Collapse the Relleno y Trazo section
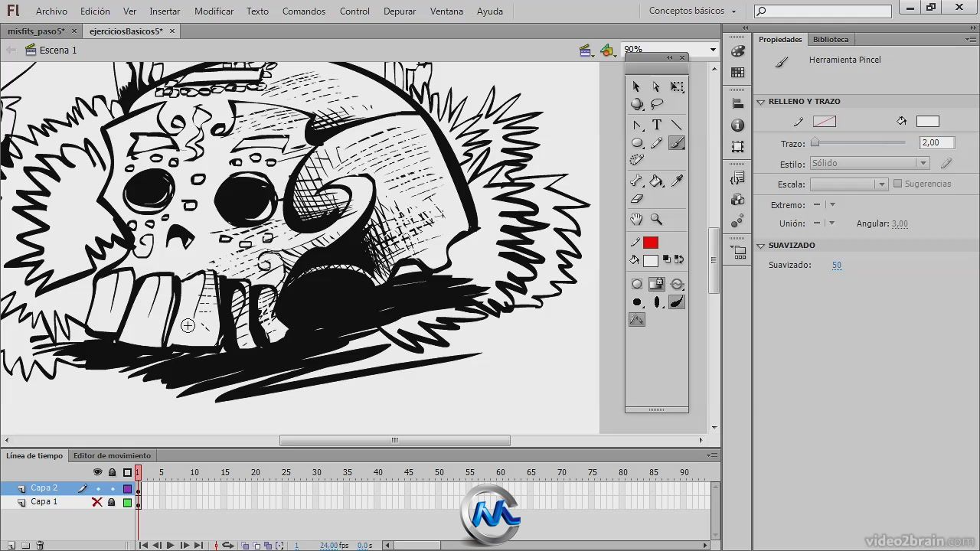Viewport: 980px width, 551px height. click(x=761, y=102)
